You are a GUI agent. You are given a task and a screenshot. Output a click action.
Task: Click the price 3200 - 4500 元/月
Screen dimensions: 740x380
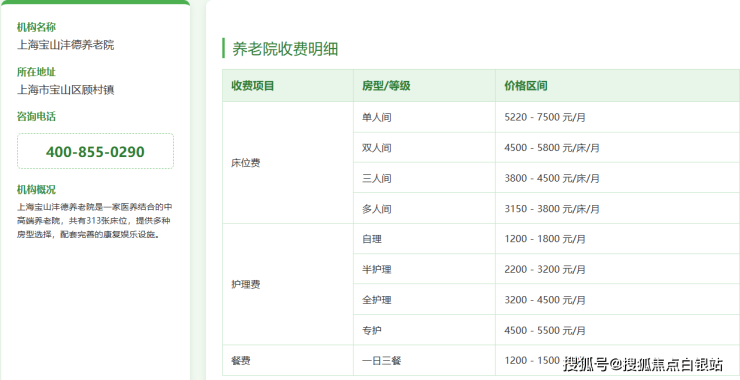point(545,300)
